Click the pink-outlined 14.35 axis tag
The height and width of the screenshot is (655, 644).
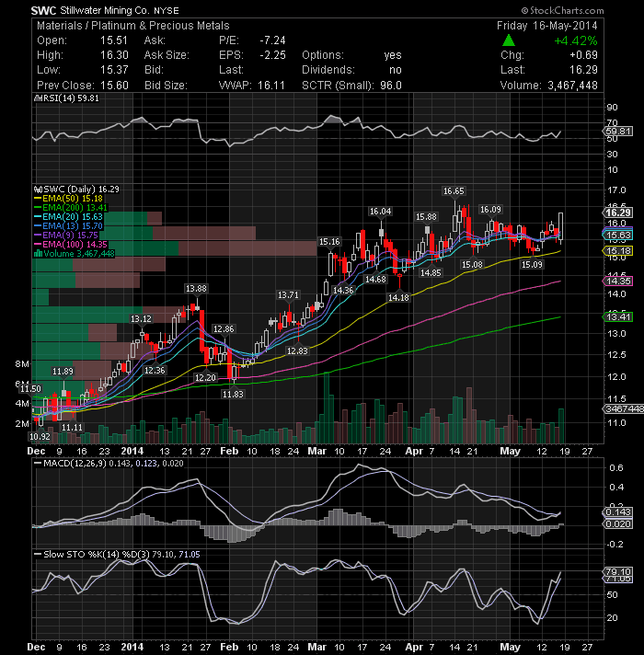(x=618, y=281)
